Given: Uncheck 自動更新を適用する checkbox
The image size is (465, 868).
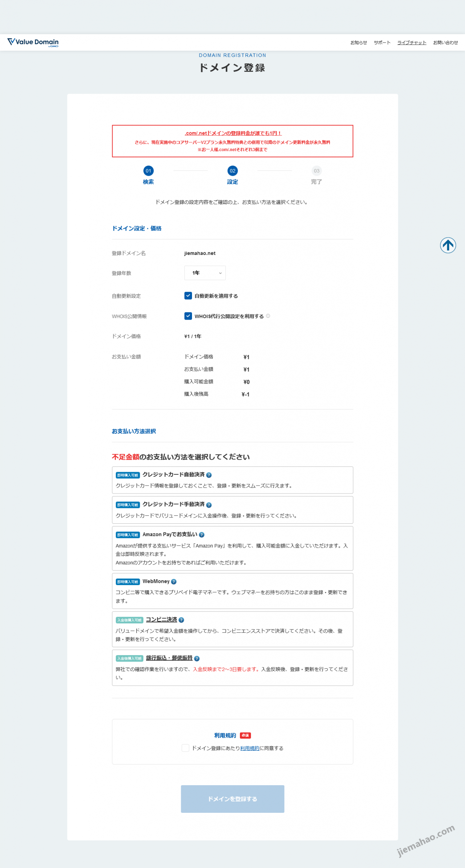Looking at the screenshot, I should click(x=188, y=296).
